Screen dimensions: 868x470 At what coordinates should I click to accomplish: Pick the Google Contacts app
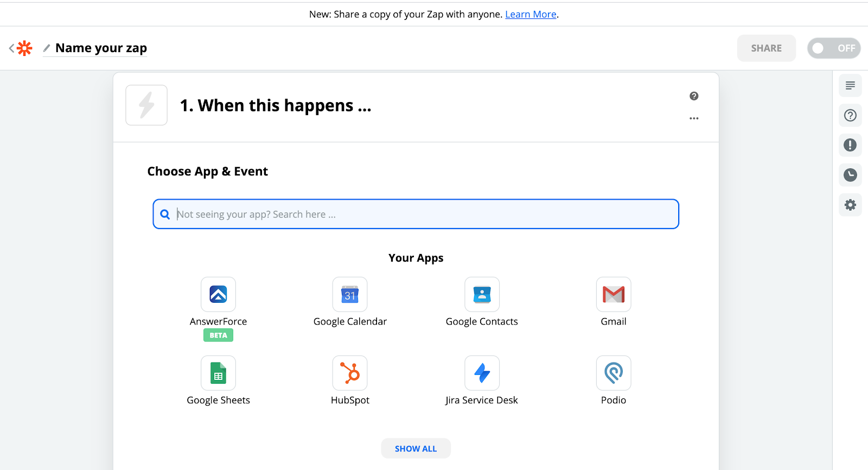pyautogui.click(x=482, y=295)
